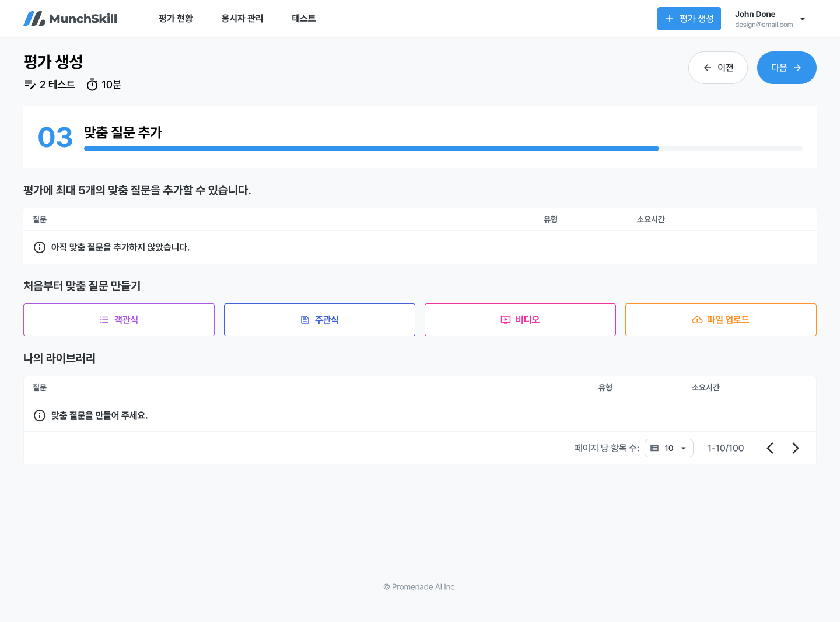The width and height of the screenshot is (840, 622).
Task: Open the 평가 현황 menu
Action: click(176, 19)
